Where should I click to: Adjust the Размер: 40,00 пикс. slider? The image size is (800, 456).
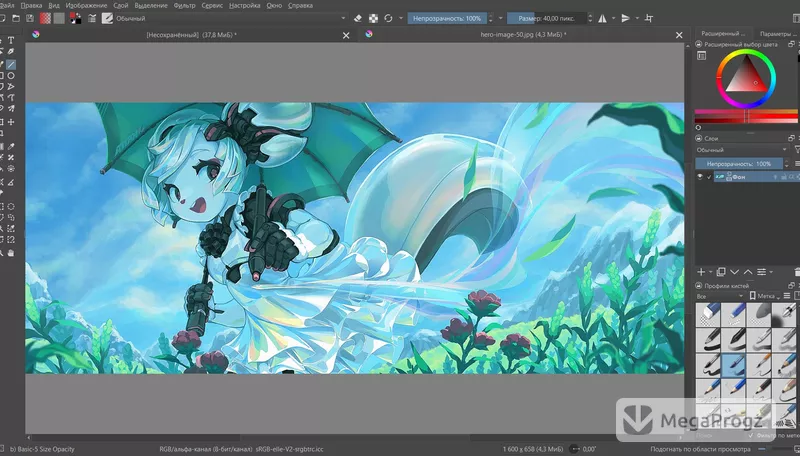[x=546, y=18]
